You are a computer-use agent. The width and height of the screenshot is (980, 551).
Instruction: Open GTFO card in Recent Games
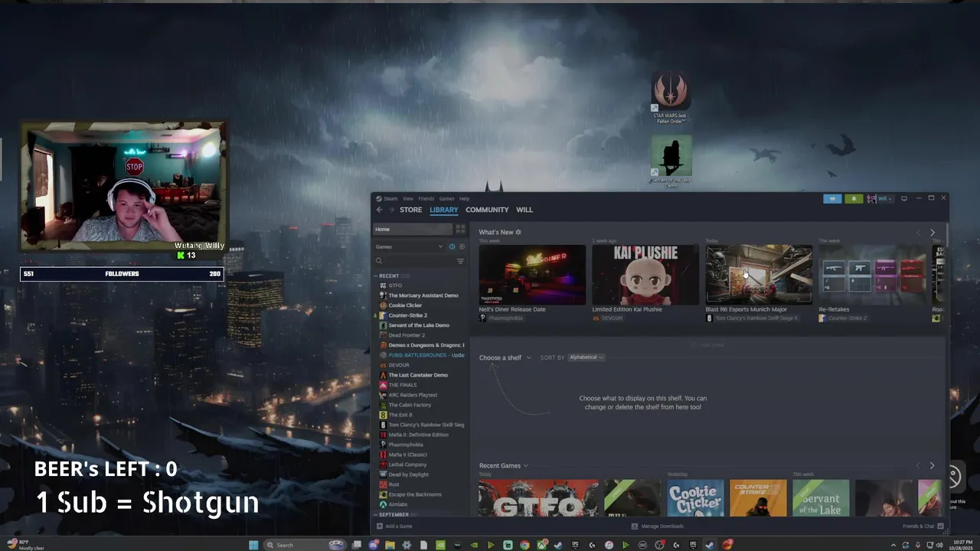pos(539,498)
